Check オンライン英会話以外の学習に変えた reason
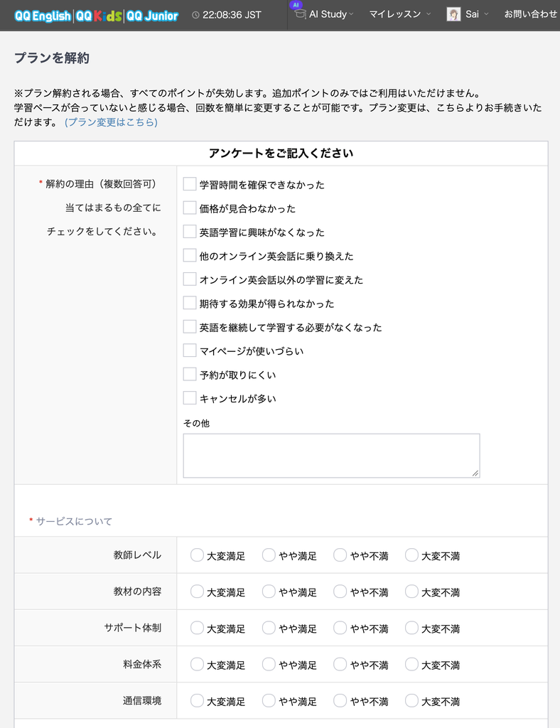Screen dimensions: 560x728 pyautogui.click(x=190, y=279)
